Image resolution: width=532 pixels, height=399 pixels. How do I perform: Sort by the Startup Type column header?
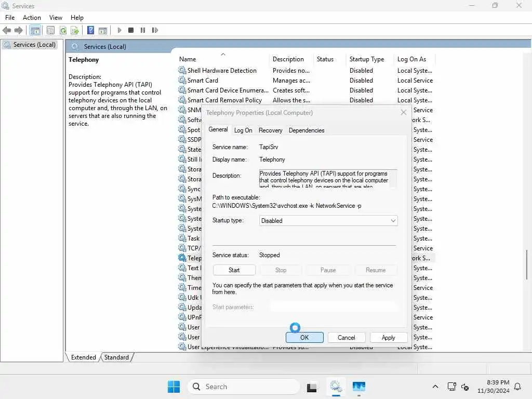370,59
